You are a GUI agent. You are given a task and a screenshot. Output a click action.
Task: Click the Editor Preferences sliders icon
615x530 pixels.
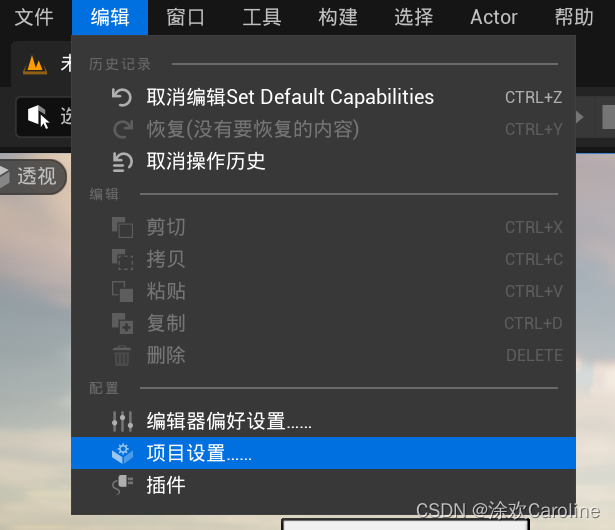click(x=122, y=421)
